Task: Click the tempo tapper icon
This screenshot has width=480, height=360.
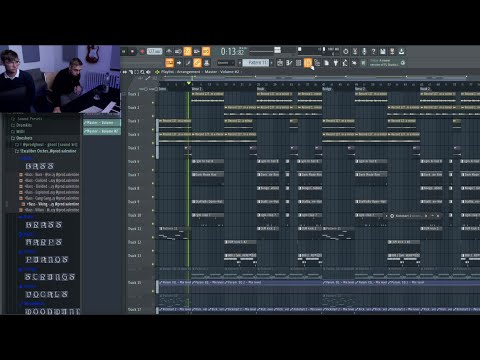Action: (345, 63)
